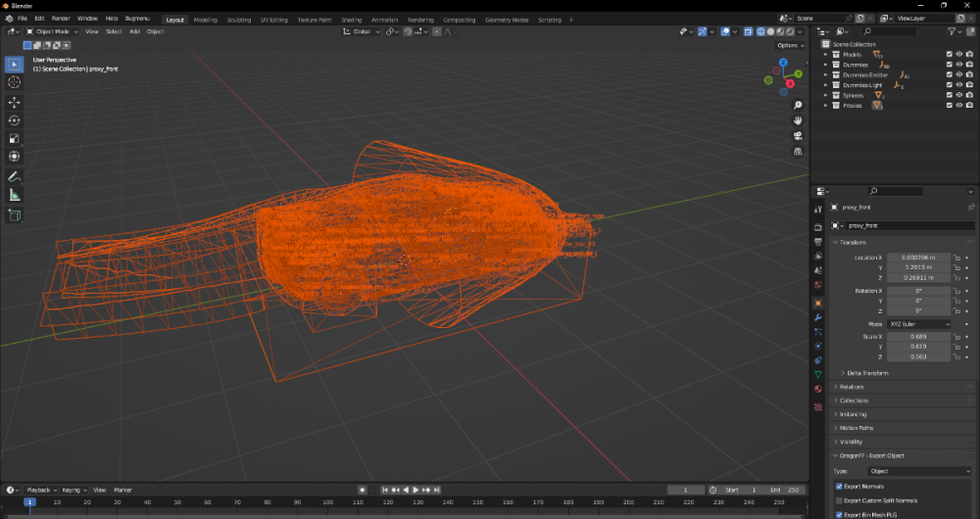
Task: Select the Move tool in the toolbar
Action: click(15, 102)
